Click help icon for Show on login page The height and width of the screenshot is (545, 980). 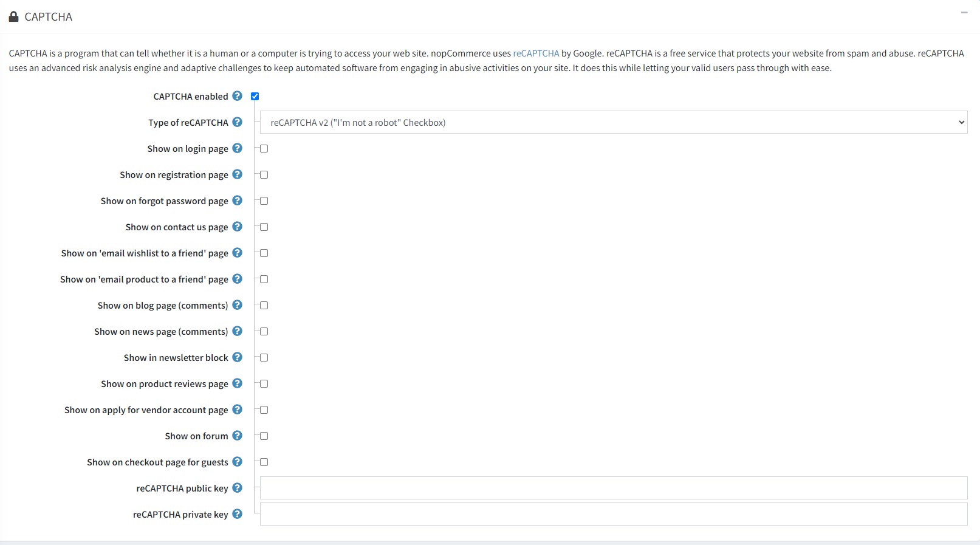click(238, 148)
